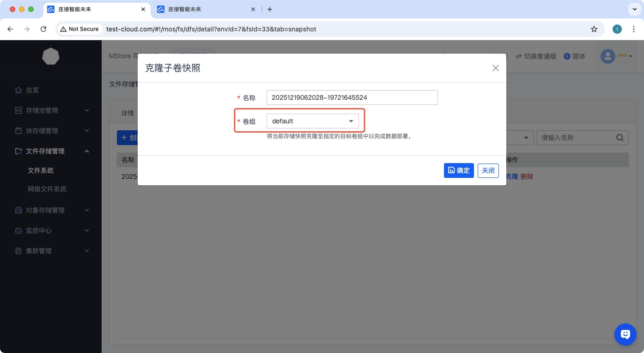Image resolution: width=644 pixels, height=353 pixels.
Task: Click the 确定 confirm button
Action: click(x=459, y=170)
